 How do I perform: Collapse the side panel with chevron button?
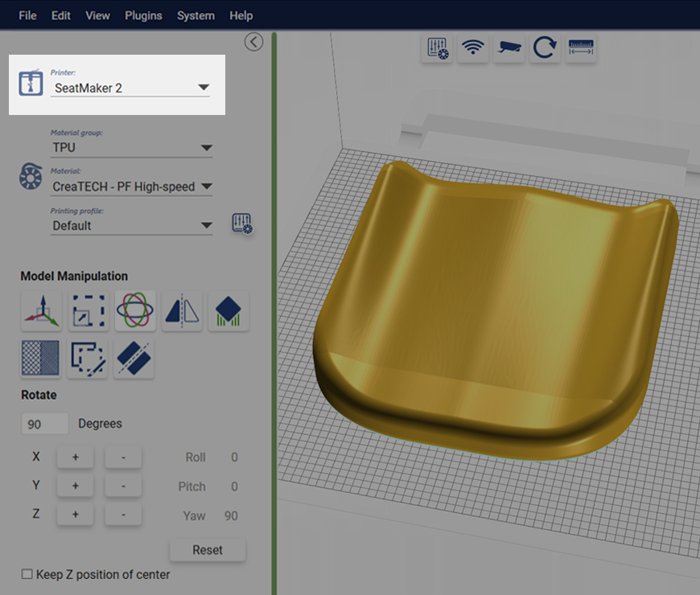tap(253, 42)
